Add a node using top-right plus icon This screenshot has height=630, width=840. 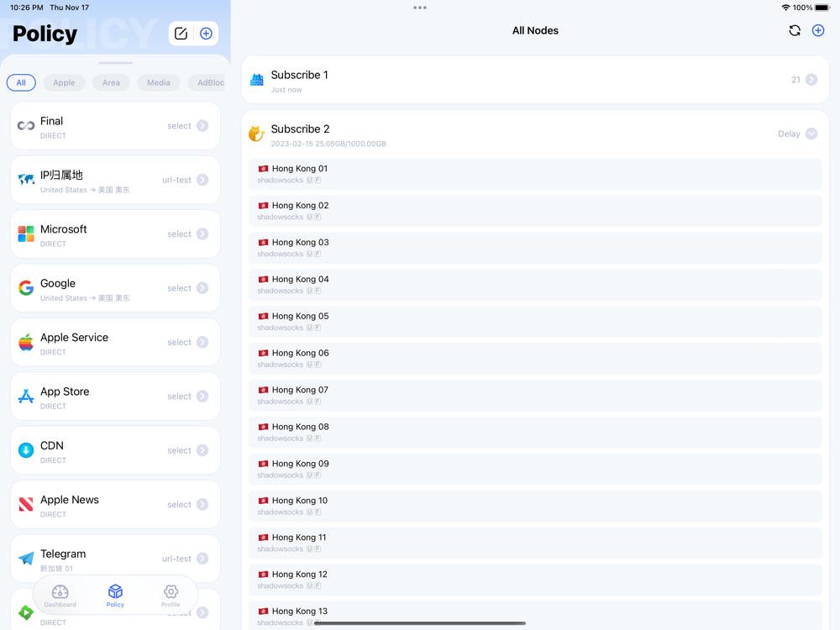[817, 30]
